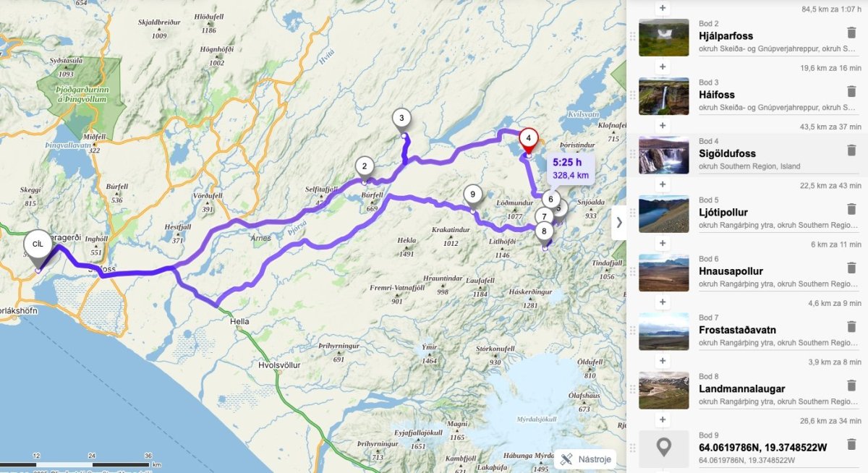Insert a stop between Sigöldufoss and Ljótipollur
The height and width of the screenshot is (473, 868).
[x=663, y=184]
